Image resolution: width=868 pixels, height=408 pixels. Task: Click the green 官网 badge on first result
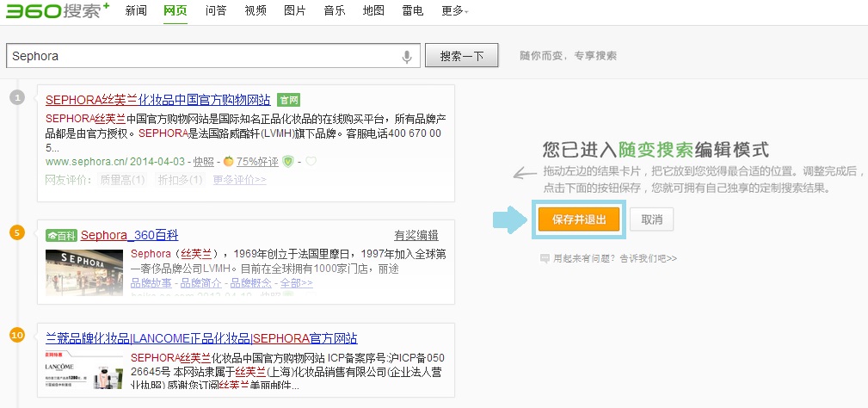coord(289,100)
